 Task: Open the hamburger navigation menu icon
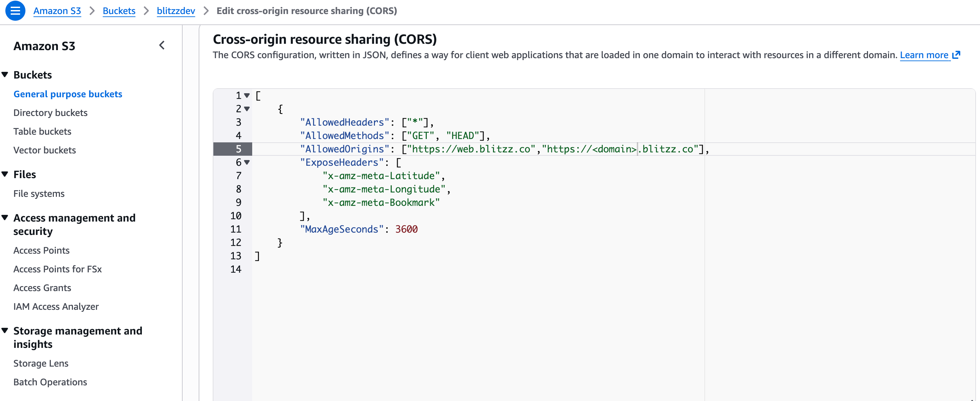click(15, 11)
